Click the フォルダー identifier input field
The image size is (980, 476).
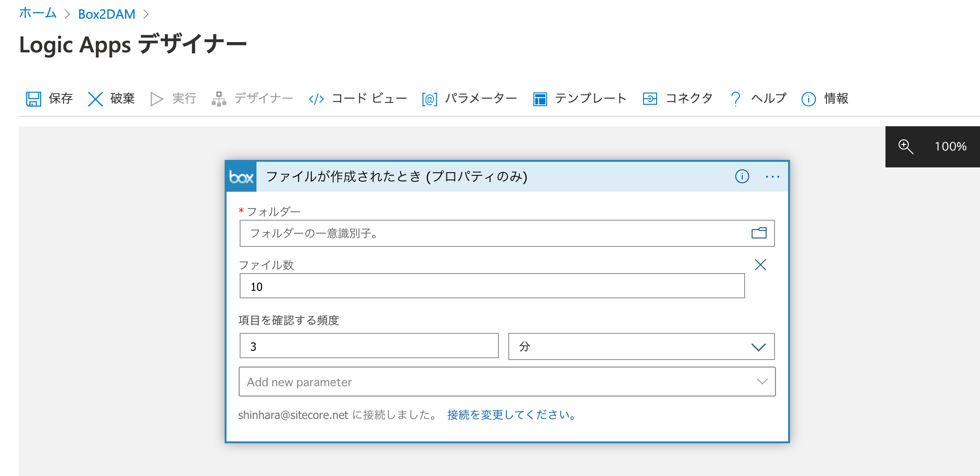pos(507,233)
